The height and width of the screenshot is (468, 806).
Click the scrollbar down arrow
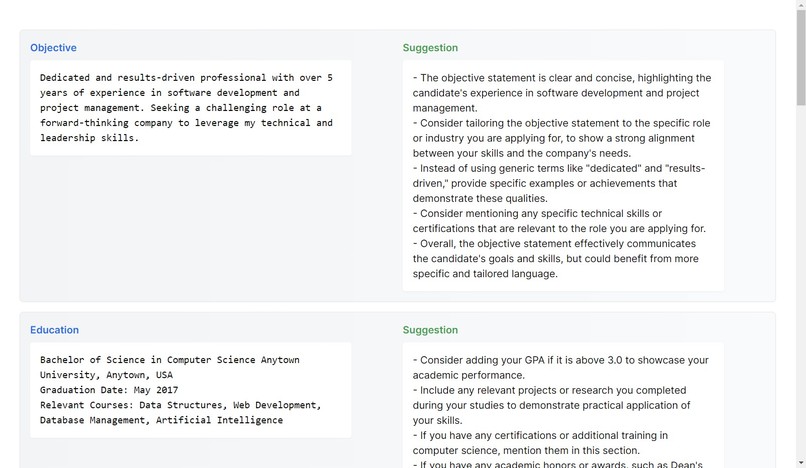coord(801,463)
